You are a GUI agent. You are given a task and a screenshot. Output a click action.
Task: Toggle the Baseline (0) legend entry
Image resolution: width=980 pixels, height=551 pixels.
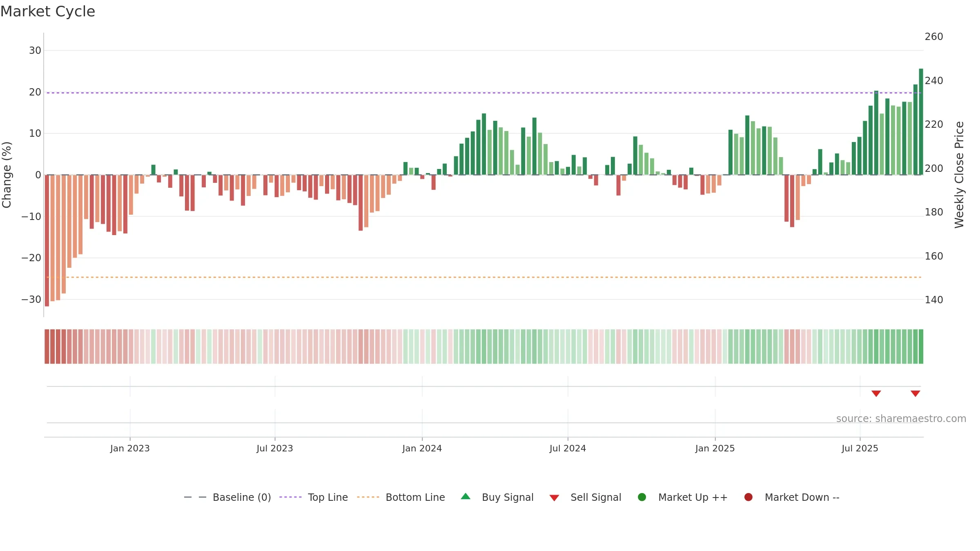click(x=227, y=497)
